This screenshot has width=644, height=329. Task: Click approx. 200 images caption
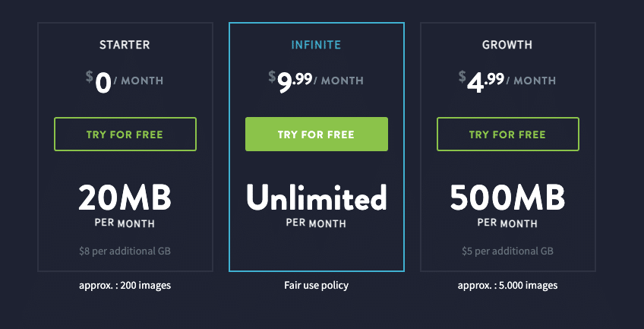coord(125,285)
